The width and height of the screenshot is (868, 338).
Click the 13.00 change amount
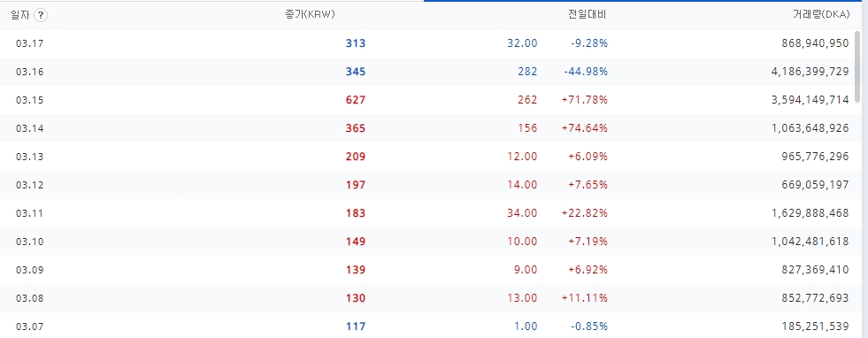[522, 298]
